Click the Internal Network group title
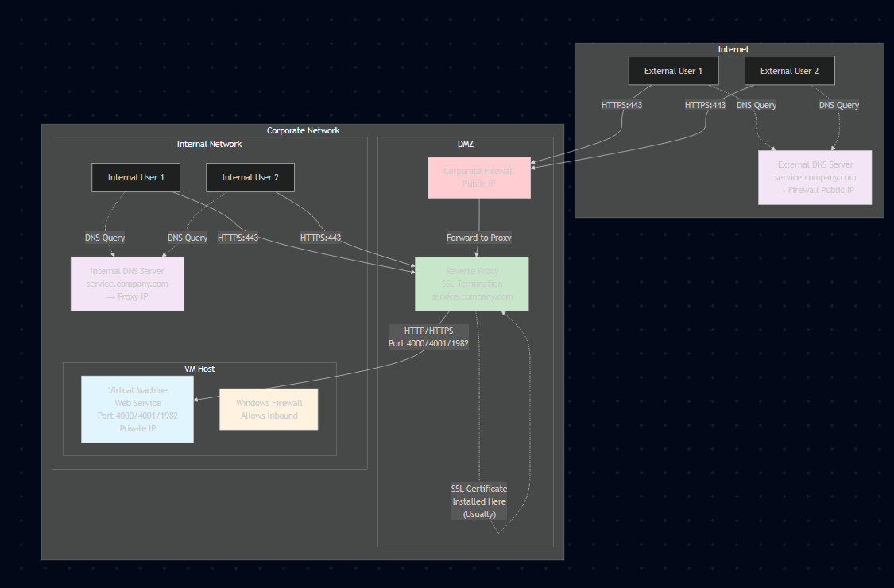Screen dimensions: 894x588 pos(209,145)
